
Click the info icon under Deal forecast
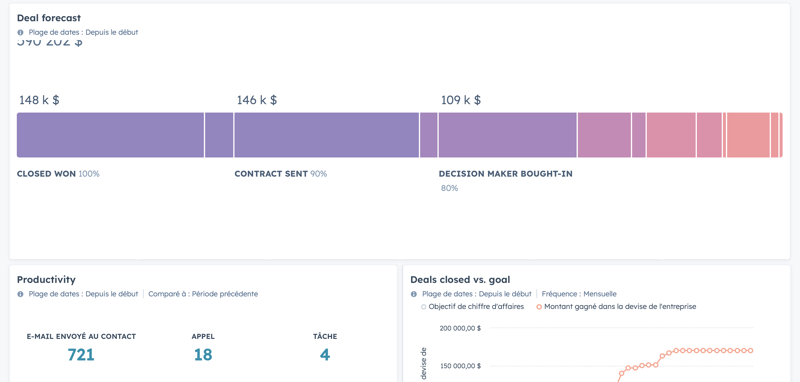[x=20, y=32]
